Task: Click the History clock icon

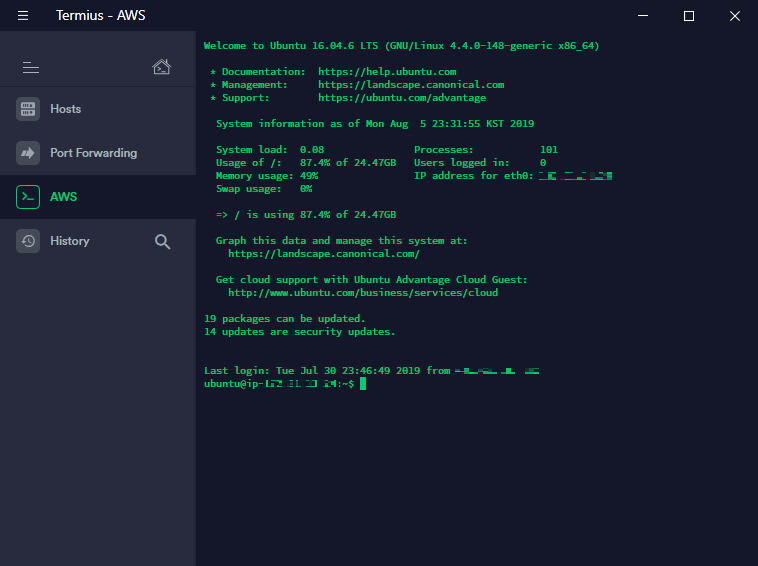Action: coord(28,241)
